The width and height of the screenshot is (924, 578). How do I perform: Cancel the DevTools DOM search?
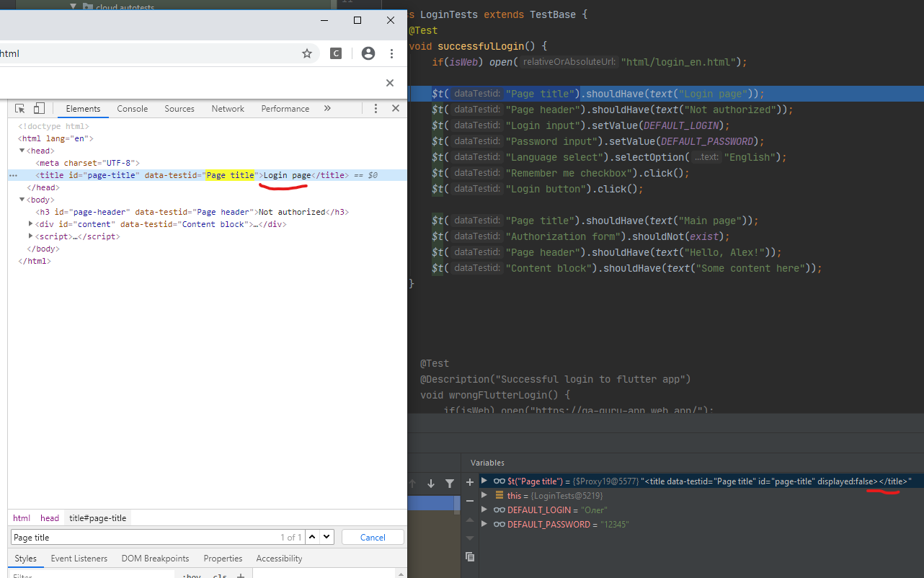[373, 537]
